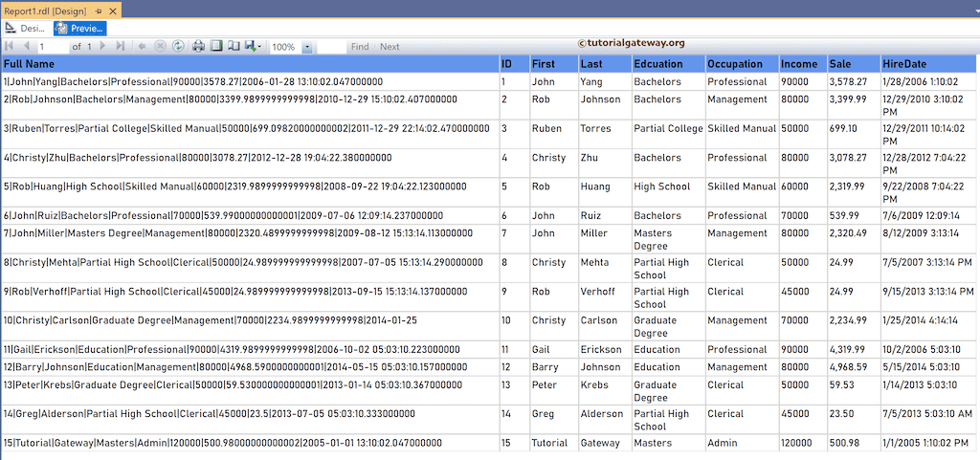The height and width of the screenshot is (460, 980).
Task: Click the last name cell Yang
Action: [x=605, y=81]
